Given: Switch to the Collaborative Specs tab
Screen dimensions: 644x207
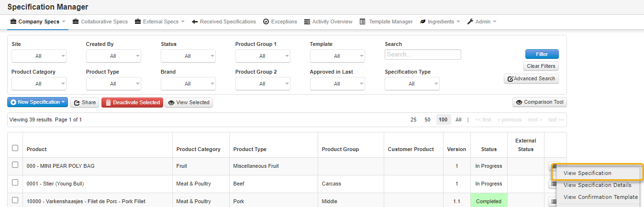Looking at the screenshot, I should tap(100, 22).
